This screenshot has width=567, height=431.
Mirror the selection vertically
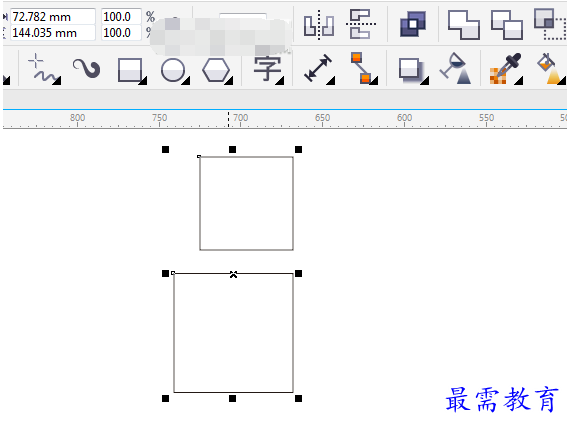coord(361,24)
